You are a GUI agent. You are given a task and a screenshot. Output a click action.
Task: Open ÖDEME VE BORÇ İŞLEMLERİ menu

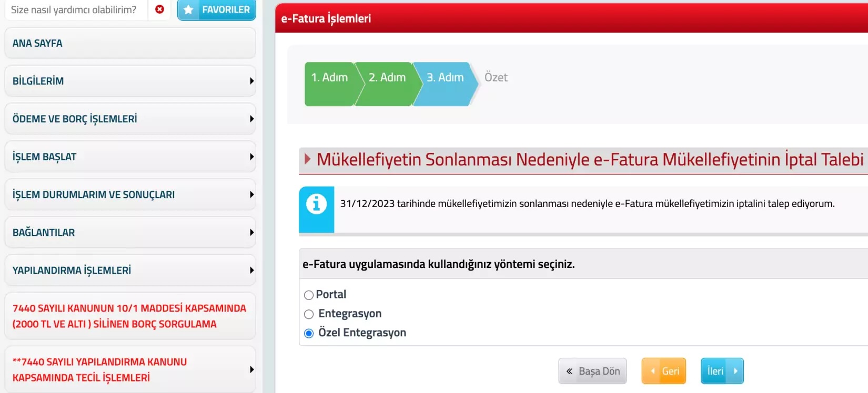click(x=130, y=119)
